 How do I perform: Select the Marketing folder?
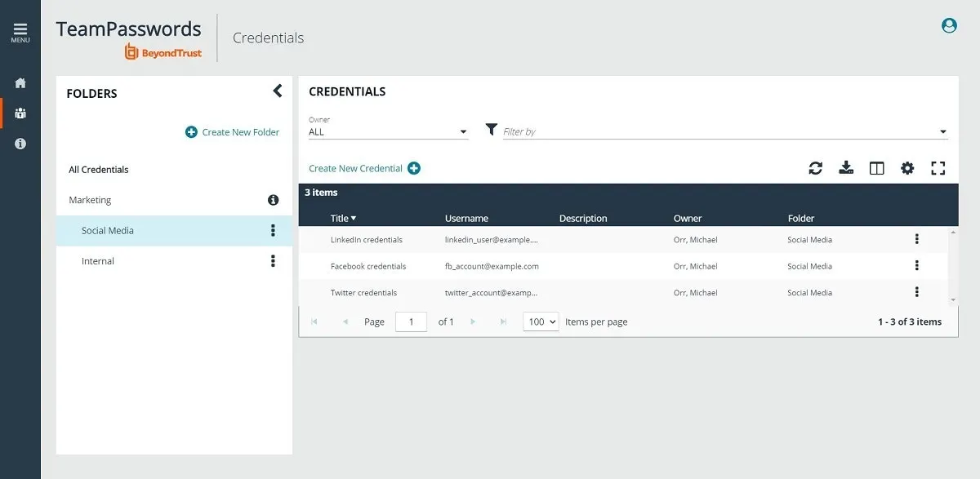[90, 200]
